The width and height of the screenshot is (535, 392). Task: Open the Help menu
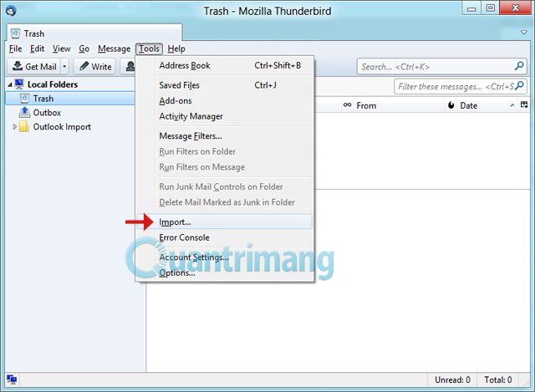pyautogui.click(x=176, y=48)
